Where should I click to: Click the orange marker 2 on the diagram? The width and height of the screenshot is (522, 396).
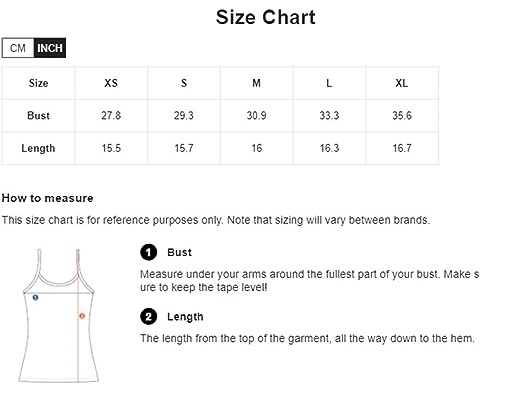tap(82, 316)
